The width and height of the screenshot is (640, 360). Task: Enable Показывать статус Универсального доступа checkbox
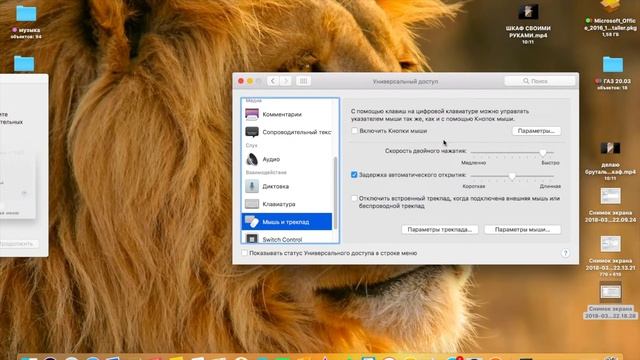coord(244,253)
